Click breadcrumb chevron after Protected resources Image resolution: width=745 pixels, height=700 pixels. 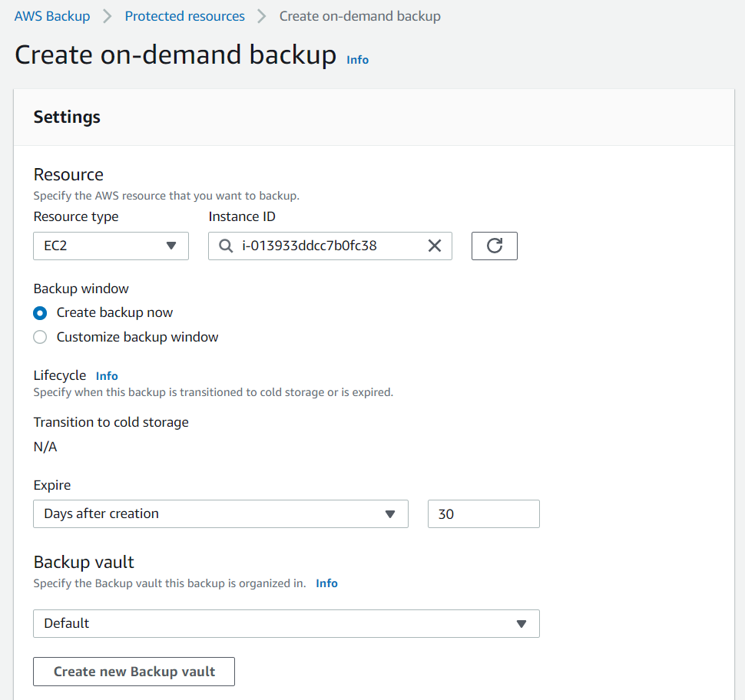262,17
